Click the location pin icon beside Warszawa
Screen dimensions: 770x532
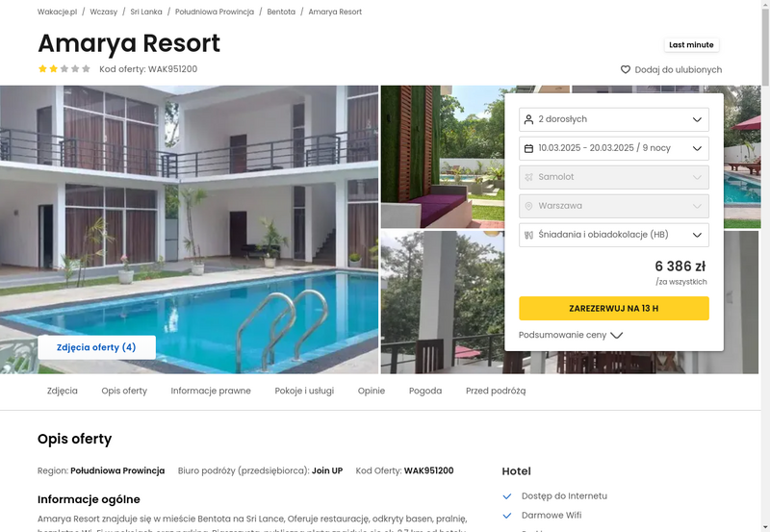pos(528,206)
